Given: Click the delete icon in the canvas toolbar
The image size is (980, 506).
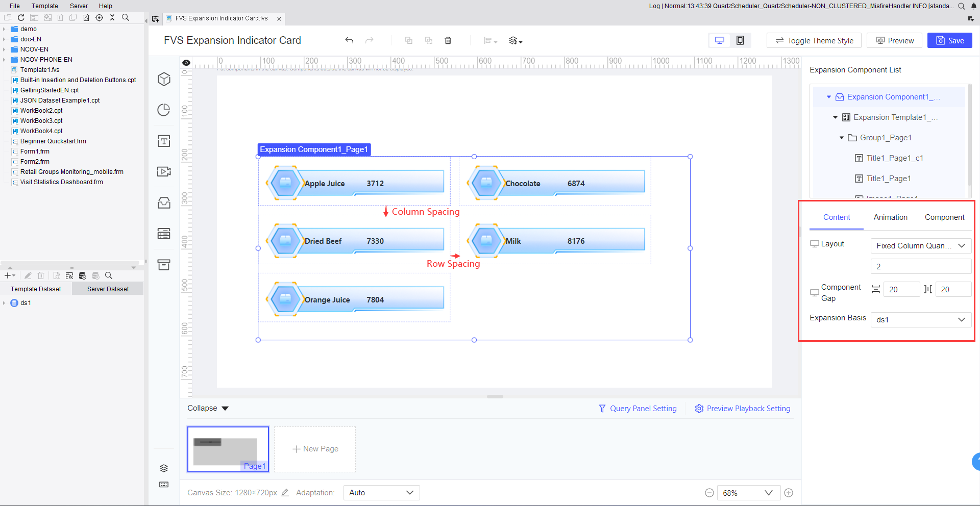Looking at the screenshot, I should pyautogui.click(x=448, y=40).
